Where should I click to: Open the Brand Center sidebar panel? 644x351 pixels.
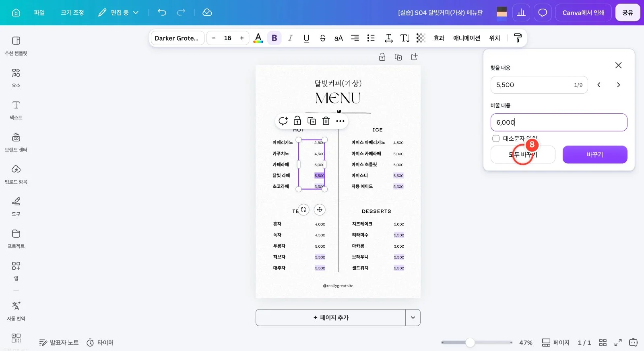click(x=16, y=142)
